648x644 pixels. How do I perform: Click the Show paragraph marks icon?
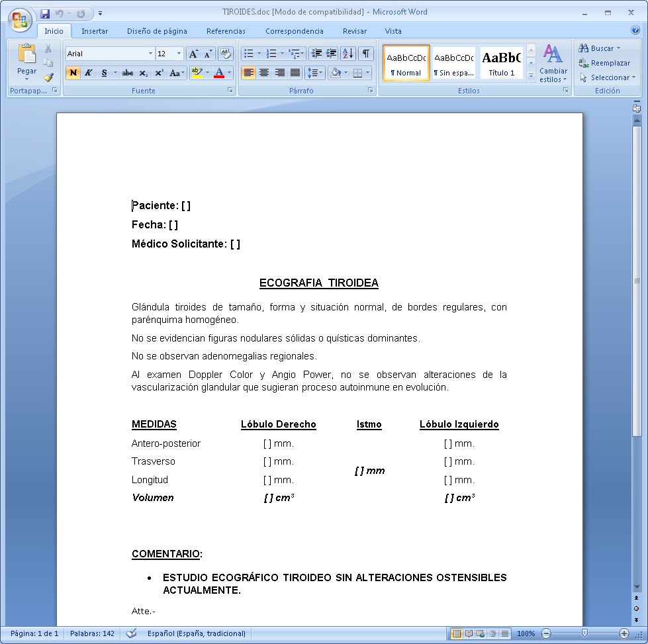(x=365, y=54)
